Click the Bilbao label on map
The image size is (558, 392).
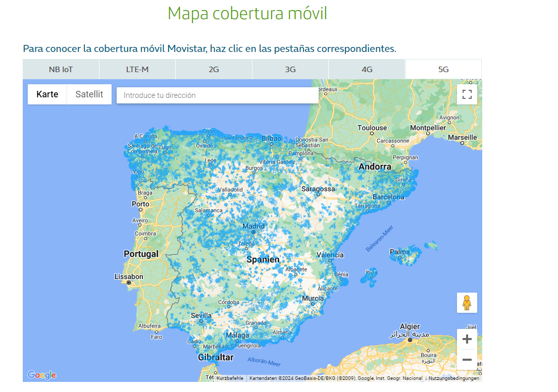point(272,138)
